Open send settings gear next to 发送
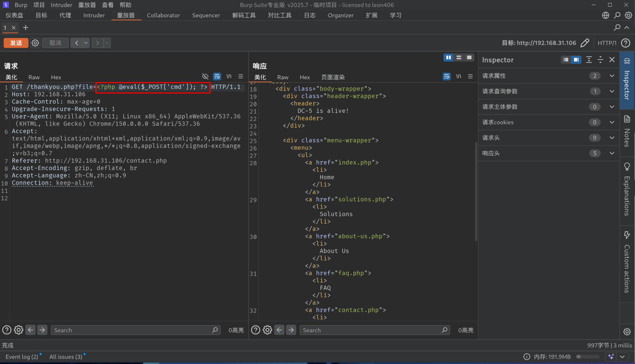Screen dimensions: 635x364 click(35, 43)
